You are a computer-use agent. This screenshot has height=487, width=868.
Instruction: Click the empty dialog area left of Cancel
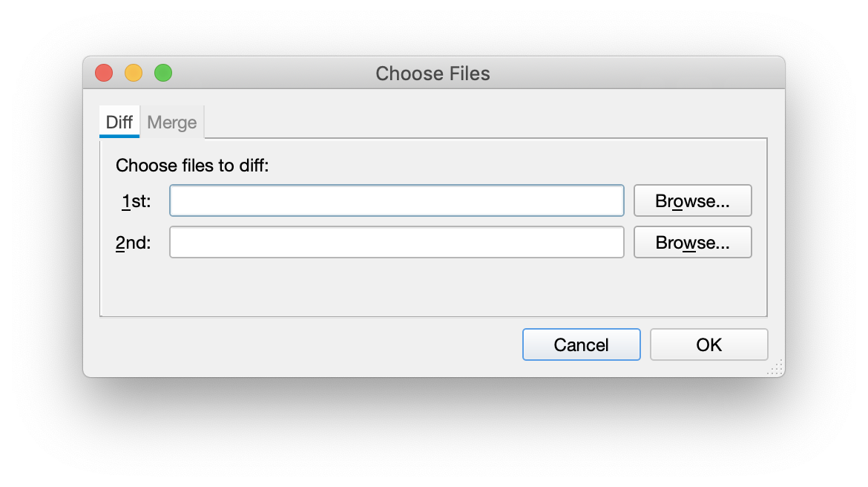[297, 345]
